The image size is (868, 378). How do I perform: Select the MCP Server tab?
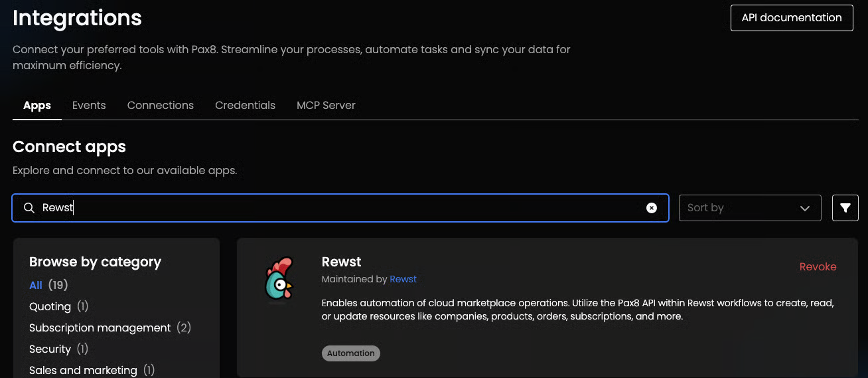326,105
